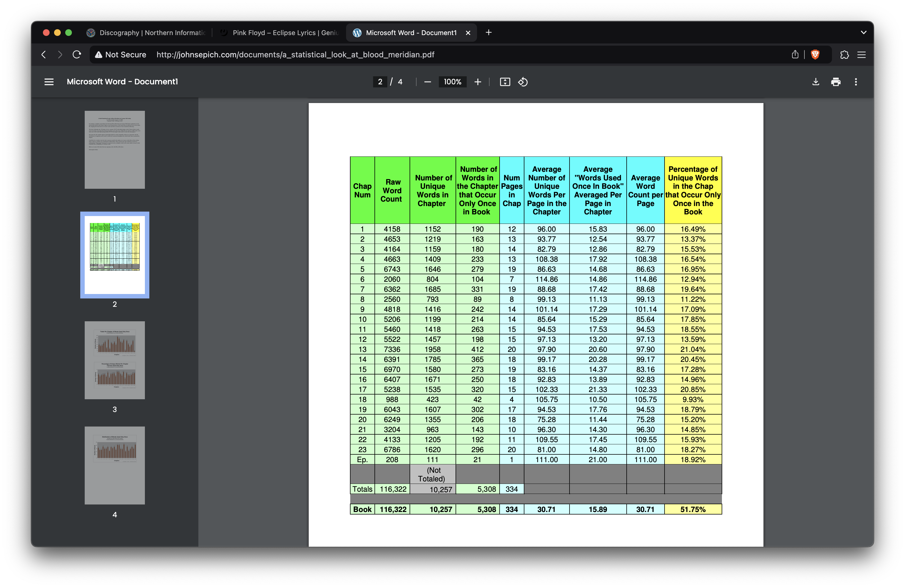Click the 15.89 value in Book row
905x588 pixels.
pos(598,509)
